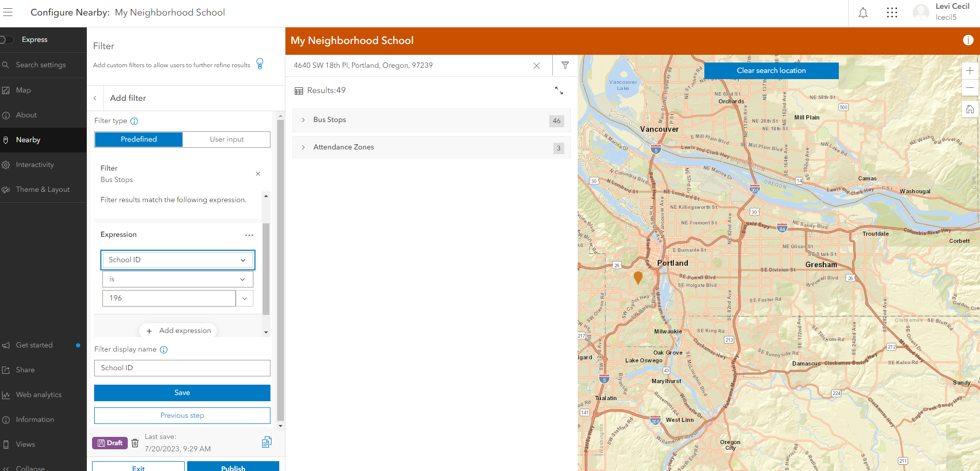
Task: Delete the saved draft
Action: pyautogui.click(x=135, y=443)
